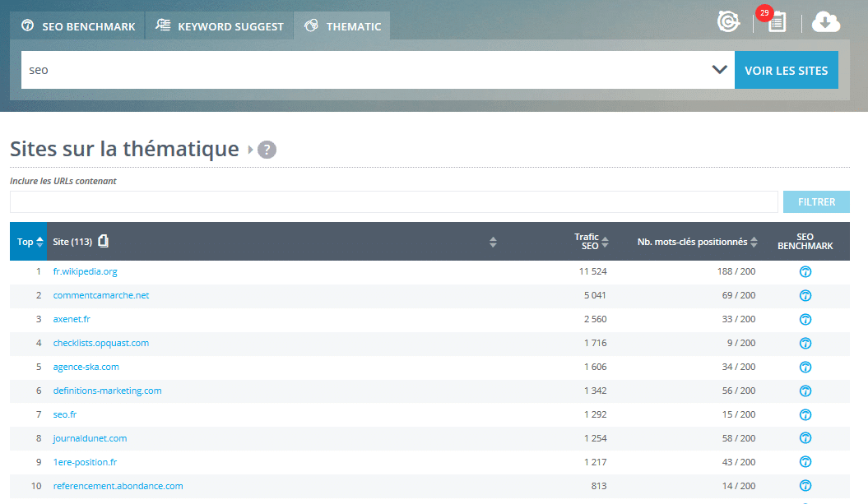Open commentcamarche.net link

tap(100, 295)
